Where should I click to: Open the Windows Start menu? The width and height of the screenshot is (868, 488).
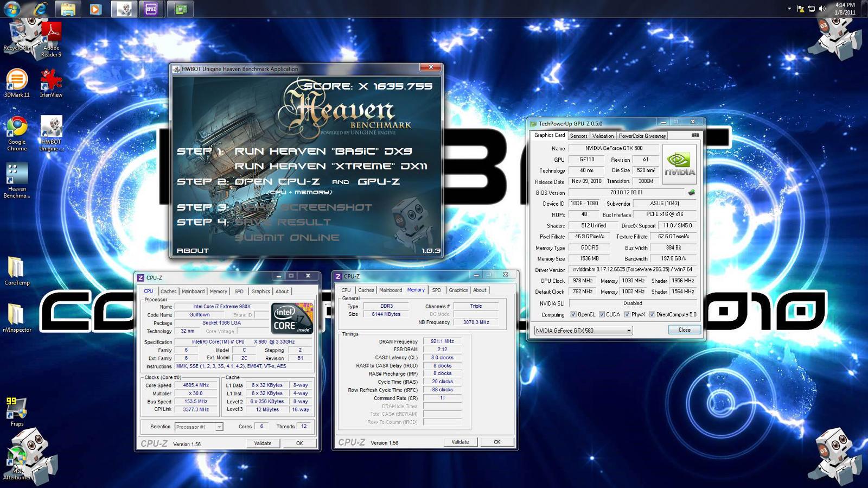coord(12,9)
